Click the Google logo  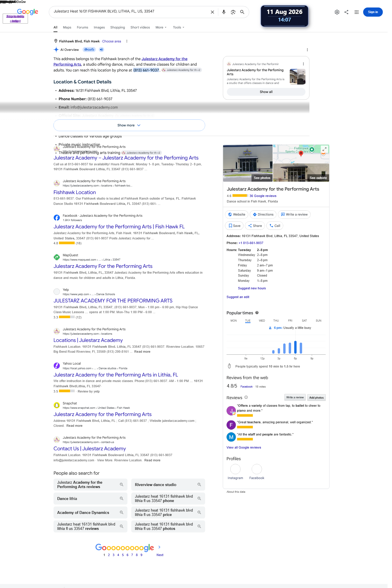[28, 12]
